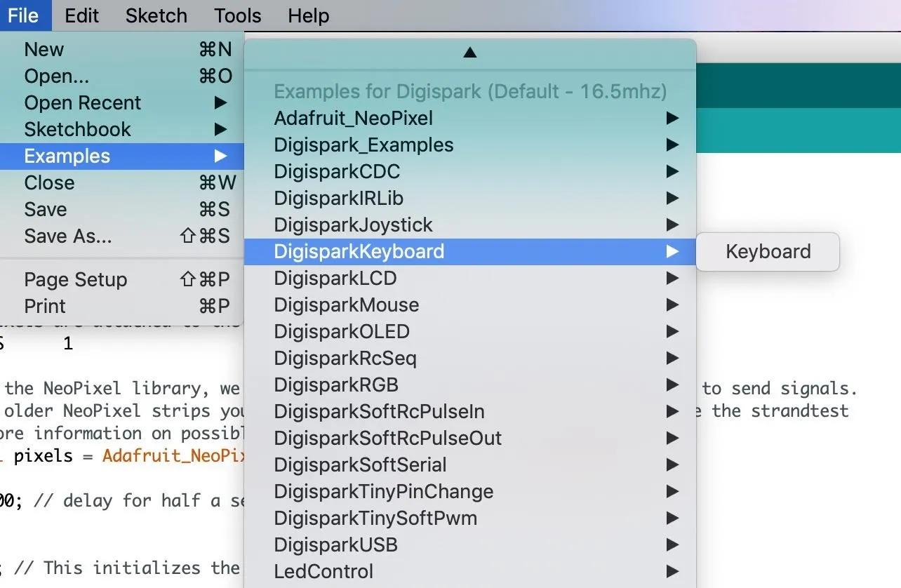The height and width of the screenshot is (588, 901).
Task: Choose Page Setup in the File menu
Action: [122, 279]
